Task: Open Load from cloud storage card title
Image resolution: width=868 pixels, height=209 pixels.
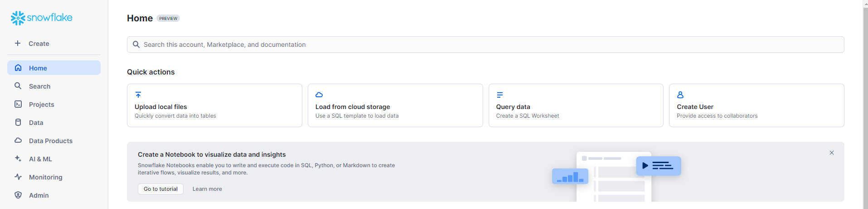Action: click(x=353, y=107)
